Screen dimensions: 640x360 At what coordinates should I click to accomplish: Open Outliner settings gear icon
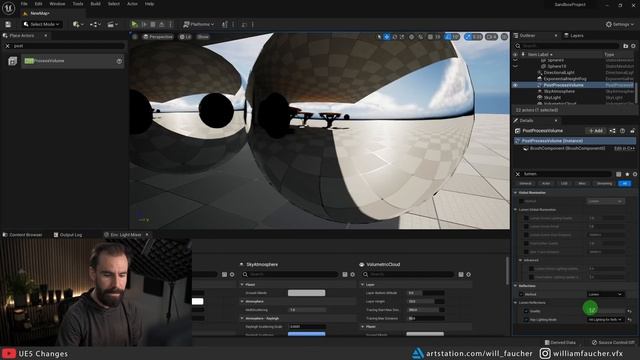coord(633,46)
